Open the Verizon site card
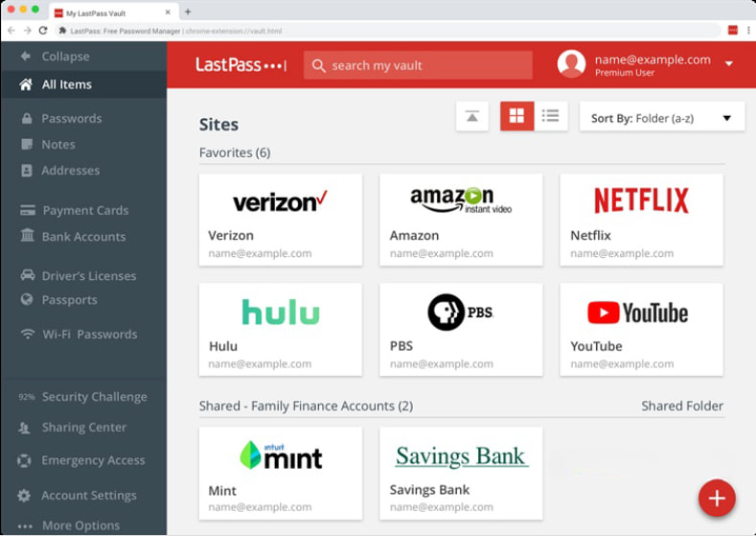Viewport: 756px width, 536px height. tap(281, 220)
